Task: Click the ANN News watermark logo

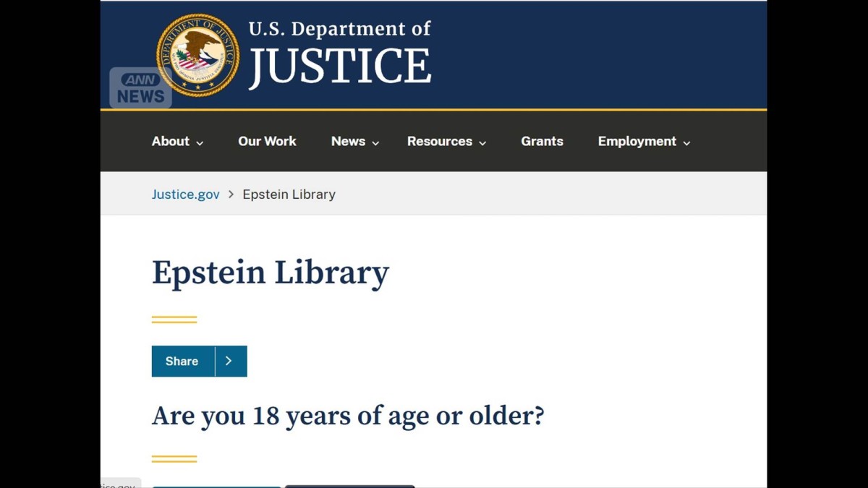Action: click(140, 88)
